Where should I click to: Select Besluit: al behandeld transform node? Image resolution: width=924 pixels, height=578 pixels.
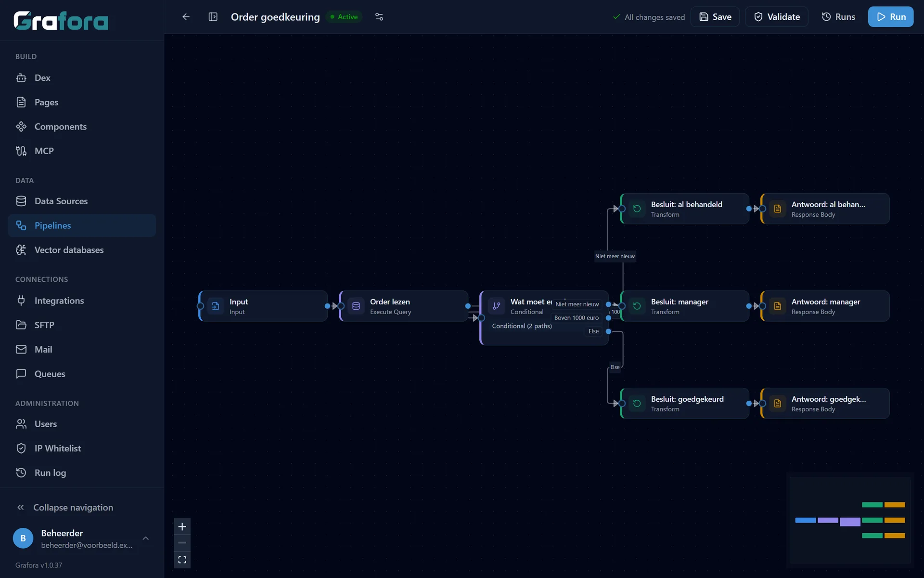point(685,209)
